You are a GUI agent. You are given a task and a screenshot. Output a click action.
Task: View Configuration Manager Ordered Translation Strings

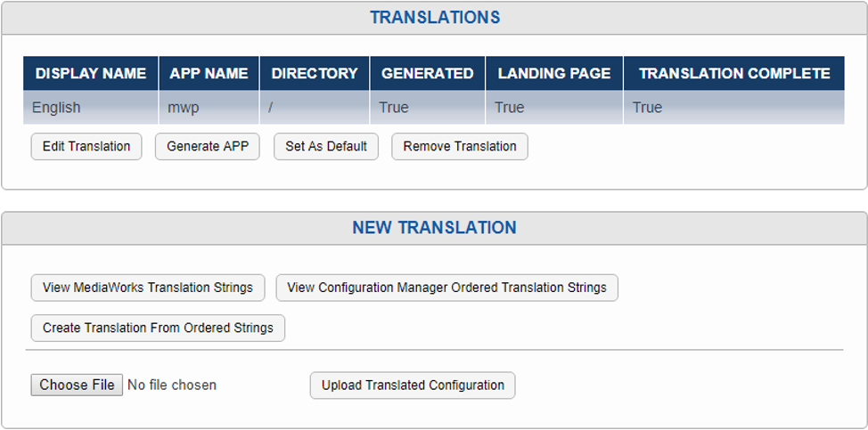pyautogui.click(x=446, y=288)
